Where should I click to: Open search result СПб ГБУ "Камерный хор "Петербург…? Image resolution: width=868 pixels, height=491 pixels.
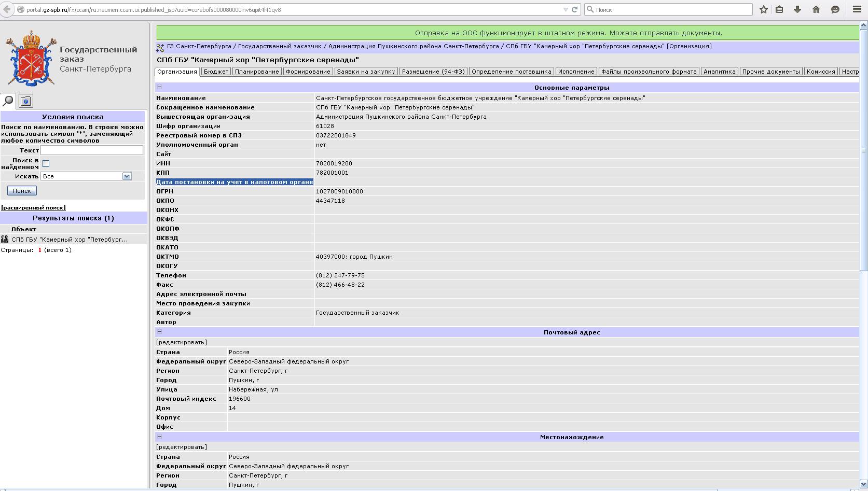(x=70, y=240)
